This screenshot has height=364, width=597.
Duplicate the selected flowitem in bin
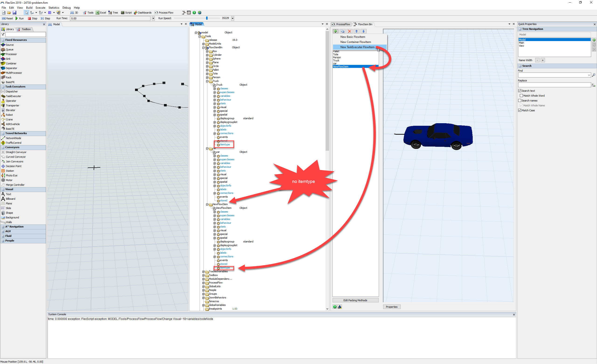342,31
